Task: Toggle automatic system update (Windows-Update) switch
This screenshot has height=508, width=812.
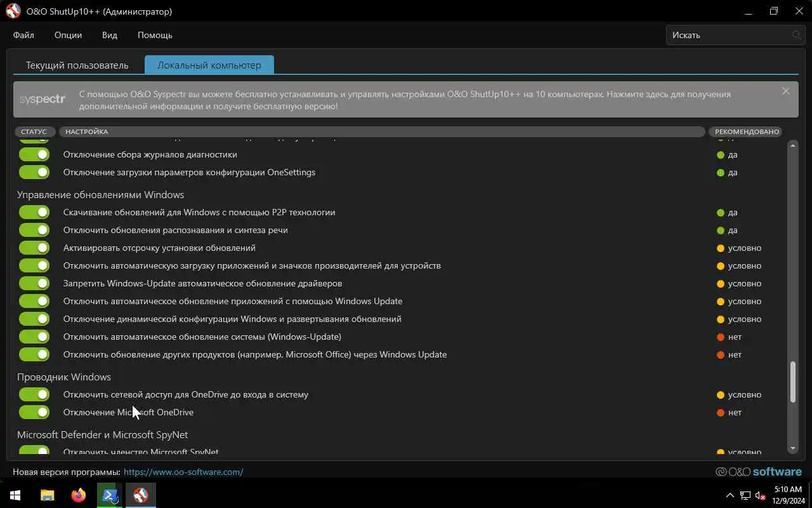Action: coord(34,337)
